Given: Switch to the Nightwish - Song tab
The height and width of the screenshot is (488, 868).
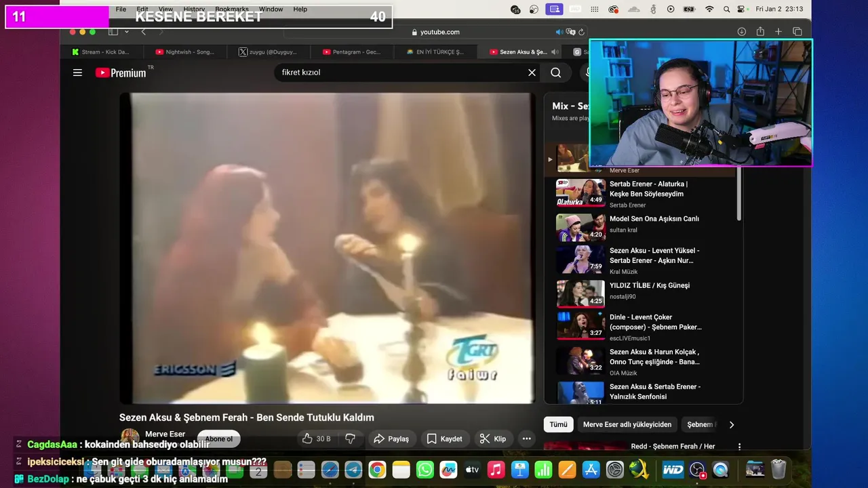Looking at the screenshot, I should tap(184, 52).
